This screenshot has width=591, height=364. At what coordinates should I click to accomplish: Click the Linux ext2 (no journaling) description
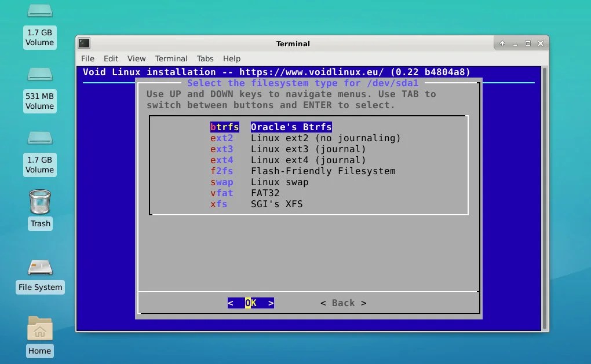326,138
